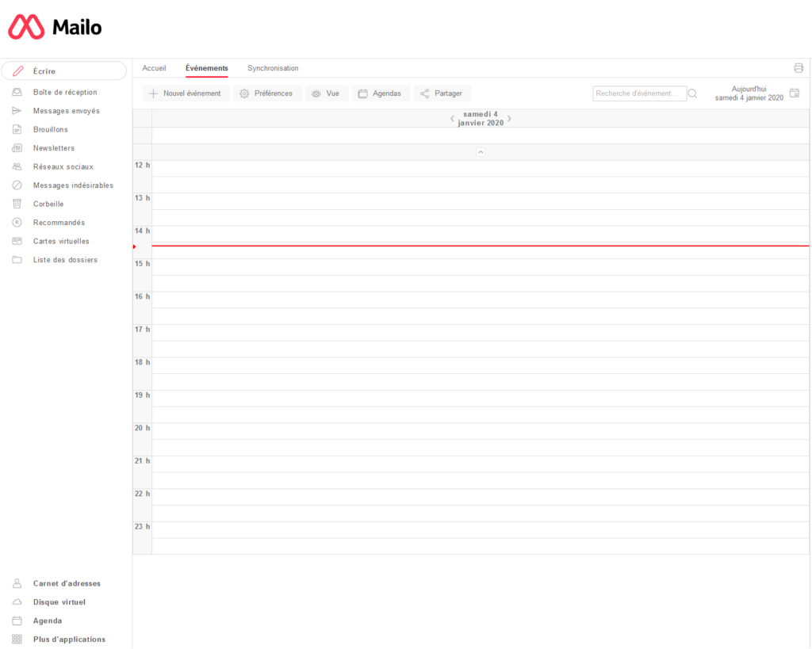This screenshot has height=649, width=812.
Task: Click the Brouillons draft icon
Action: [x=17, y=129]
